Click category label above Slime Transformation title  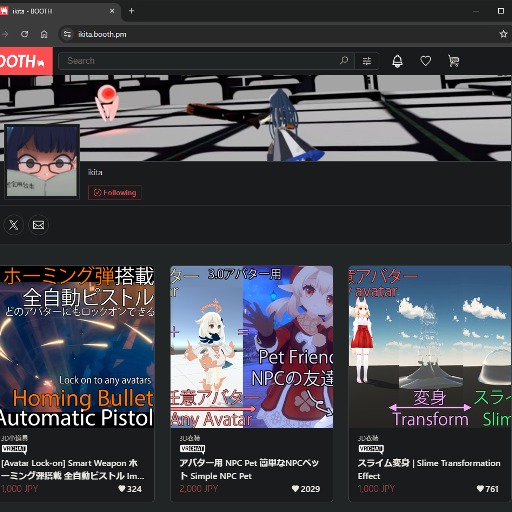(x=368, y=438)
